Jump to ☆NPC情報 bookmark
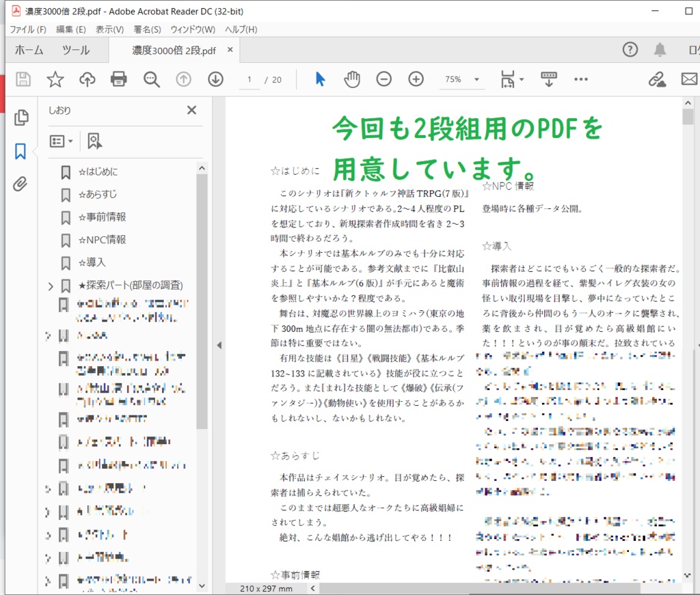 [x=103, y=240]
